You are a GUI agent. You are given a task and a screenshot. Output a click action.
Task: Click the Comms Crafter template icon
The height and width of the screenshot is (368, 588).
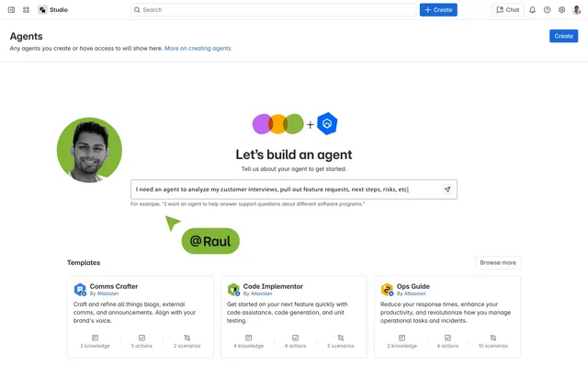coord(80,290)
